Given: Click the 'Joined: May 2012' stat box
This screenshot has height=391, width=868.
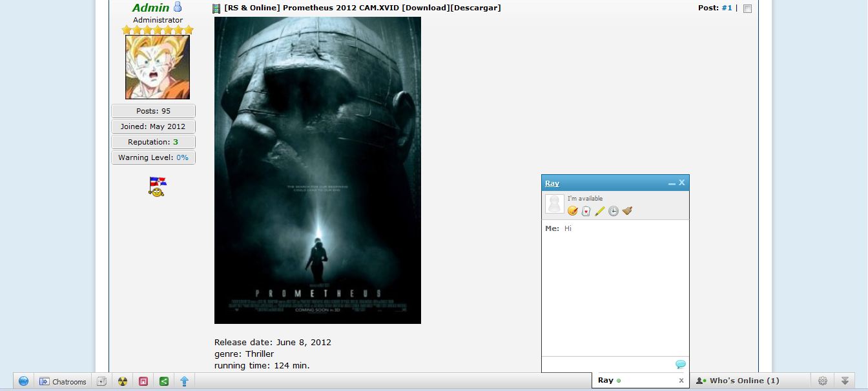Looking at the screenshot, I should 153,126.
